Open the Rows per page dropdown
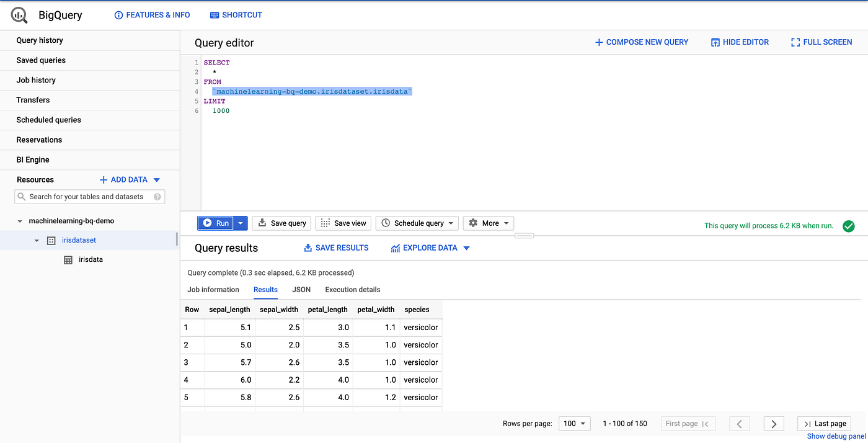 (574, 423)
